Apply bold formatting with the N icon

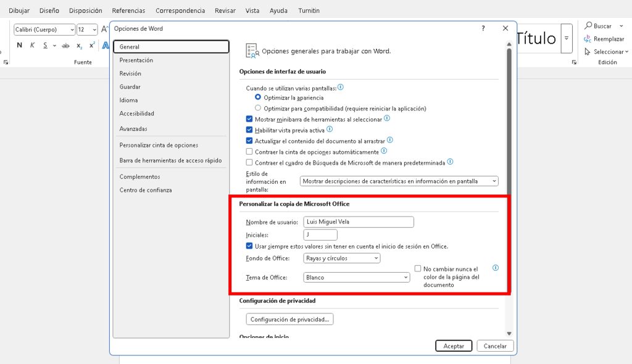tap(19, 45)
